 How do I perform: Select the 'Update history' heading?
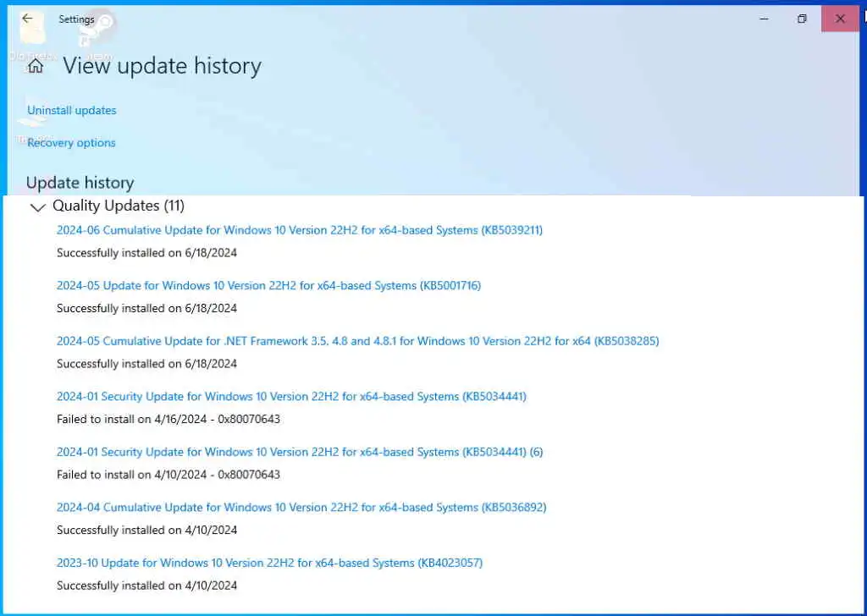tap(80, 183)
